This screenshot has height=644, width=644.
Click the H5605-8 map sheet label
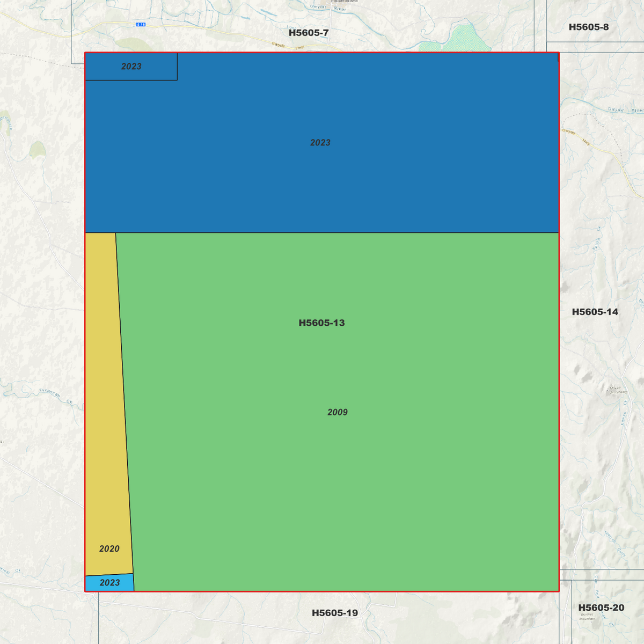click(589, 27)
